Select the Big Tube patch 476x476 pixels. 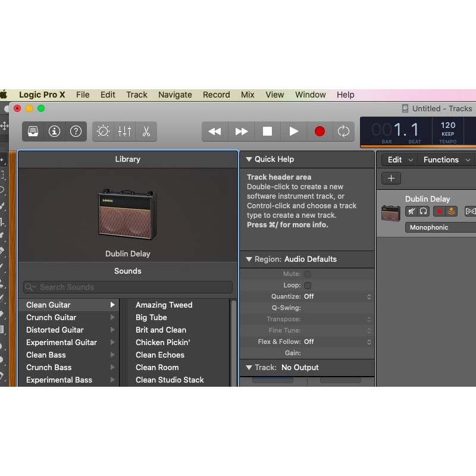tap(151, 317)
